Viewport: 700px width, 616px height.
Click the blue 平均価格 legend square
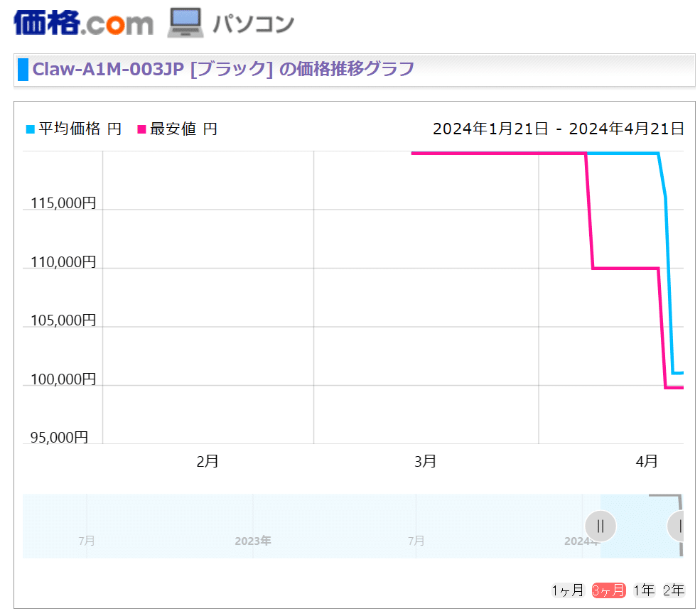pyautogui.click(x=30, y=129)
